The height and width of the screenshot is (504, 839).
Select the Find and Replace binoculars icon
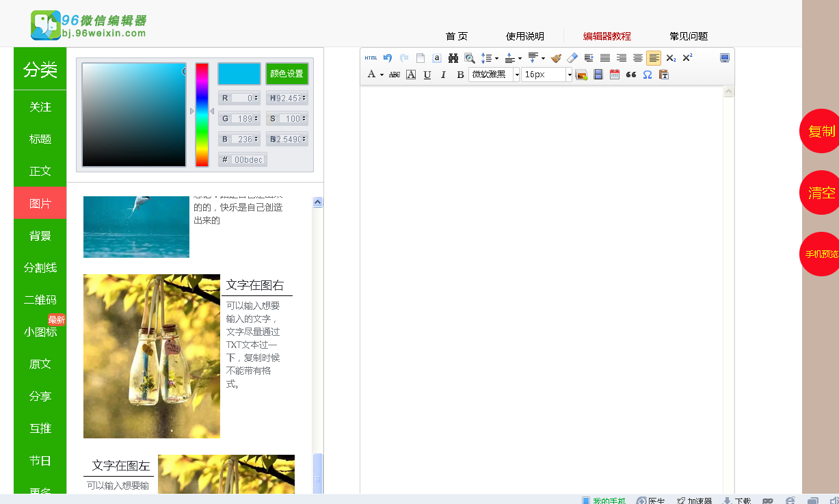point(452,58)
